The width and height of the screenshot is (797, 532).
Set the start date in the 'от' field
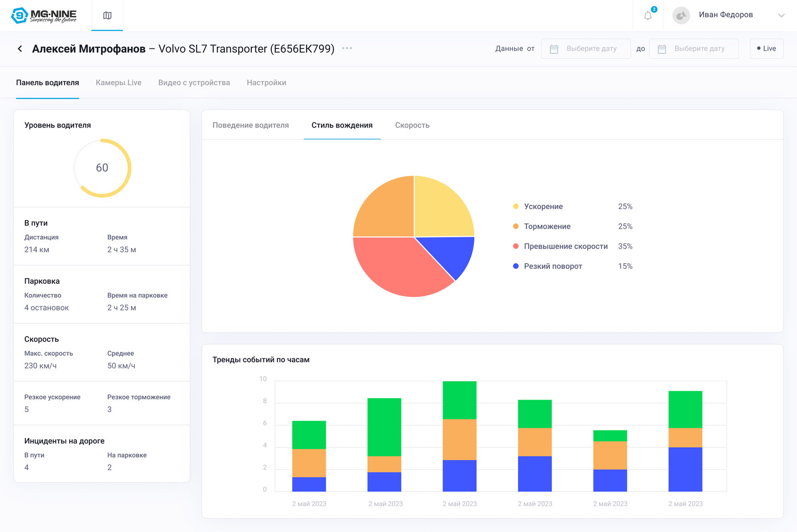click(x=586, y=48)
